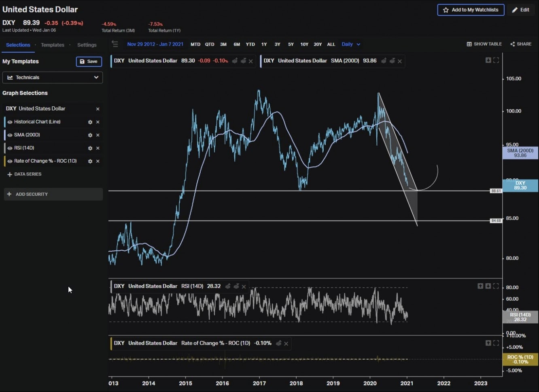Select the 3Y time range
This screenshot has width=539, height=392.
[x=278, y=44]
